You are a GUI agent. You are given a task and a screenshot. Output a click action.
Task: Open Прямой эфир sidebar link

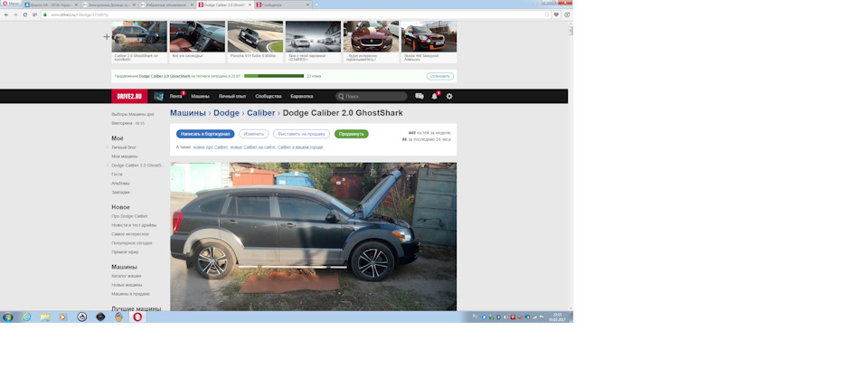pos(125,251)
